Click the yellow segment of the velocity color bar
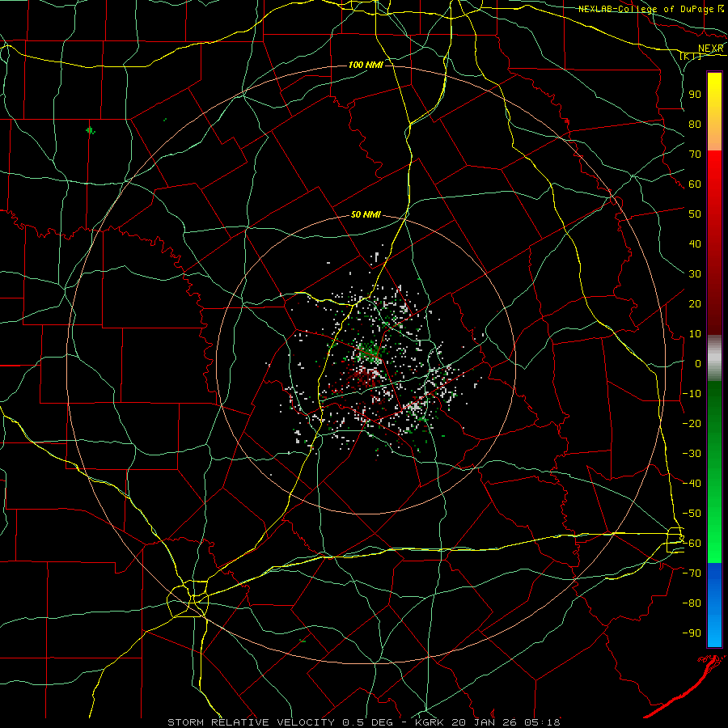The width and height of the screenshot is (728, 728). 714,112
